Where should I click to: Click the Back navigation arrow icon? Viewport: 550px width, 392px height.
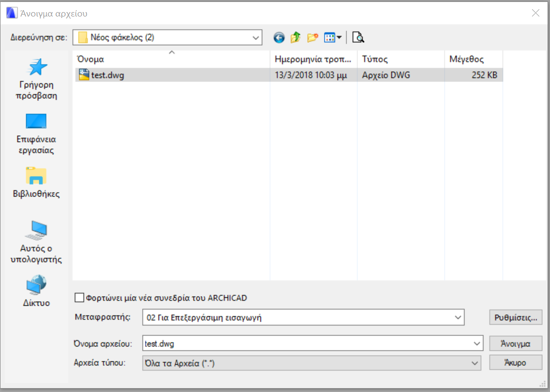[x=279, y=38]
